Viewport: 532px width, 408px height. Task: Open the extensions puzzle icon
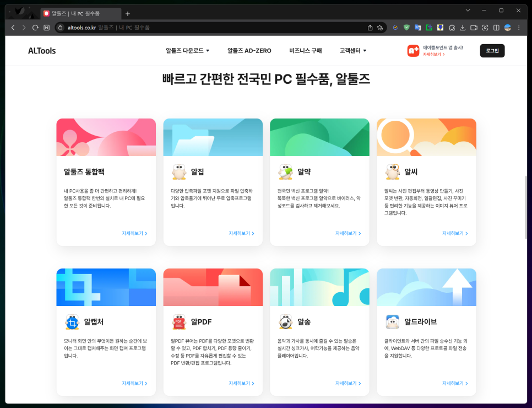point(452,28)
